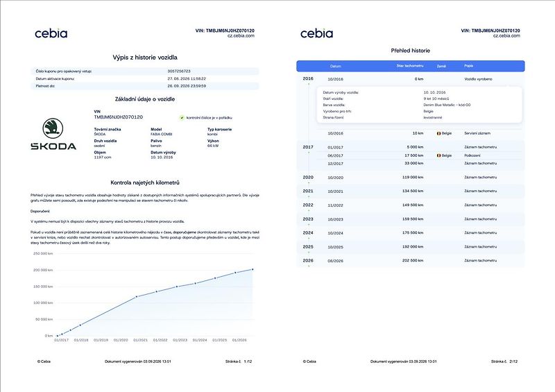This screenshot has width=555, height=392.
Task: Click page one footer 'Dokument vygenerován' timestamp
Action: (137, 361)
